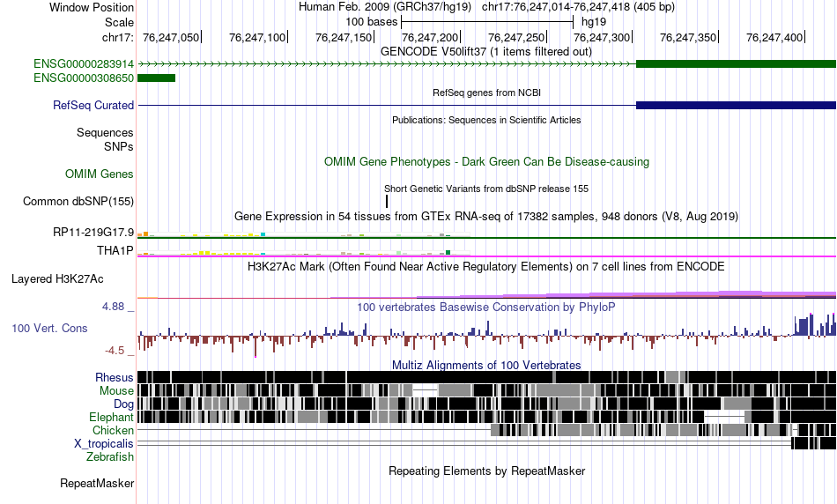Click the -4.5 conservation scale value
The height and width of the screenshot is (504, 837).
(115, 350)
